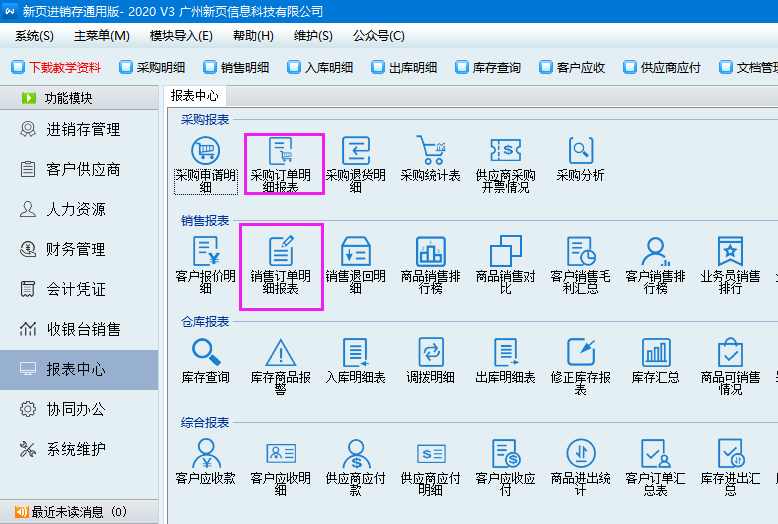Open the 商品可销售情况 report

point(730,367)
